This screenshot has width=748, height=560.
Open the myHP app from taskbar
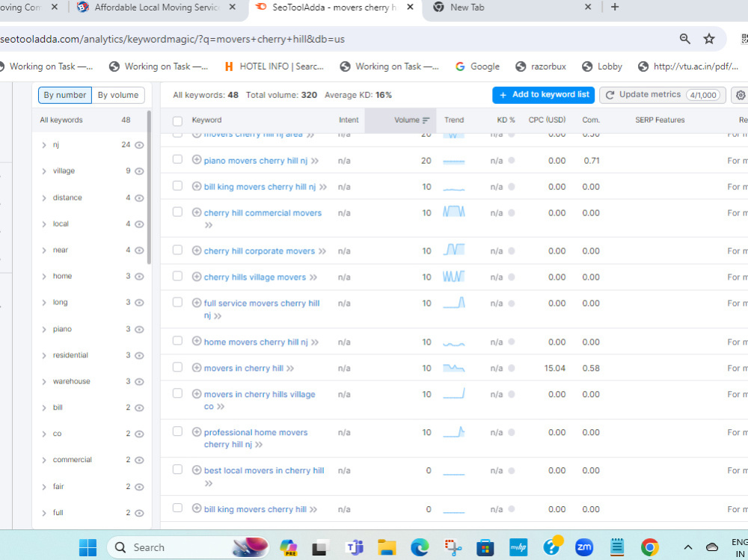click(x=518, y=547)
